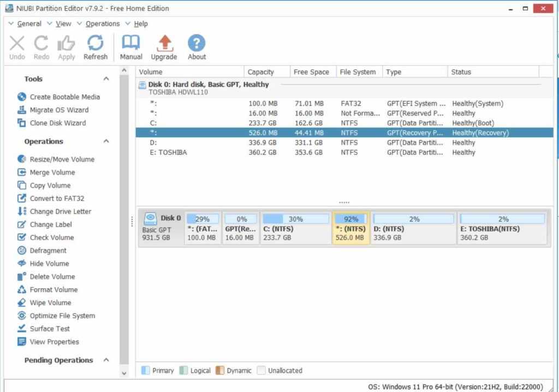Select the E: TOSHIBA volume row
This screenshot has height=392, width=559.
click(344, 152)
